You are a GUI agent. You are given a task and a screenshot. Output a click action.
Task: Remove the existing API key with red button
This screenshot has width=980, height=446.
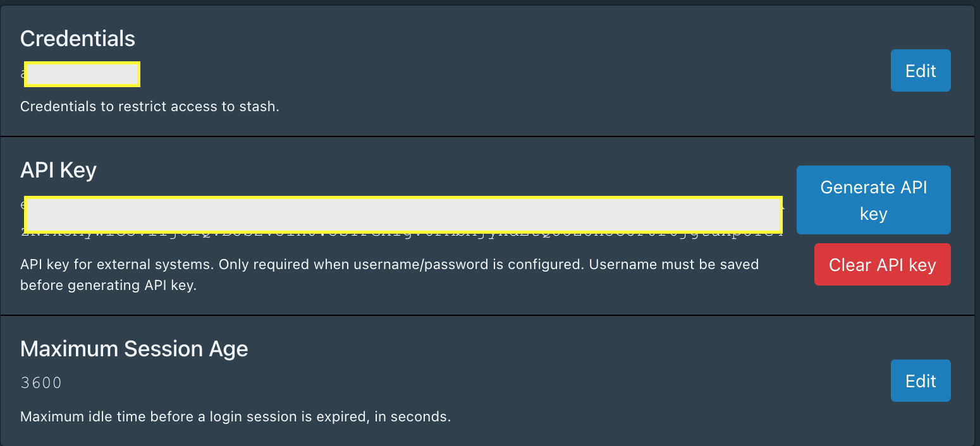point(881,264)
